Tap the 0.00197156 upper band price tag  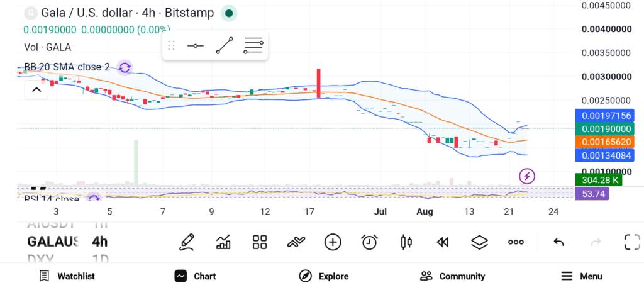point(604,116)
